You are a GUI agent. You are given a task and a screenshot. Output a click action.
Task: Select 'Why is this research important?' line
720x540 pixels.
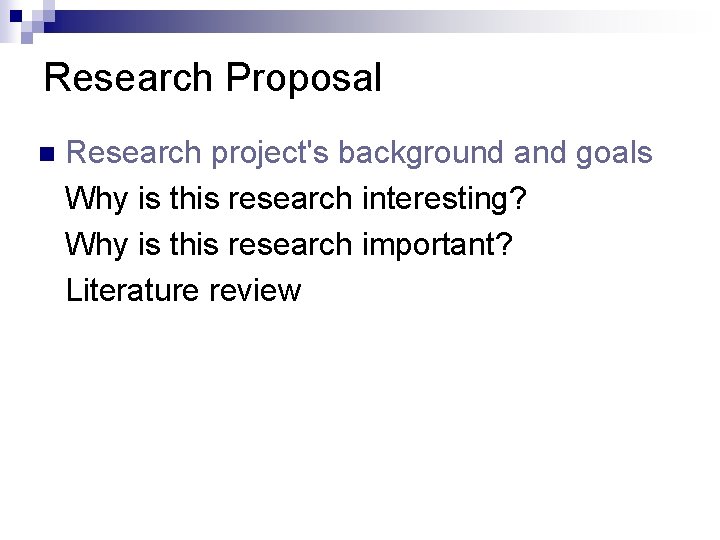tap(289, 245)
